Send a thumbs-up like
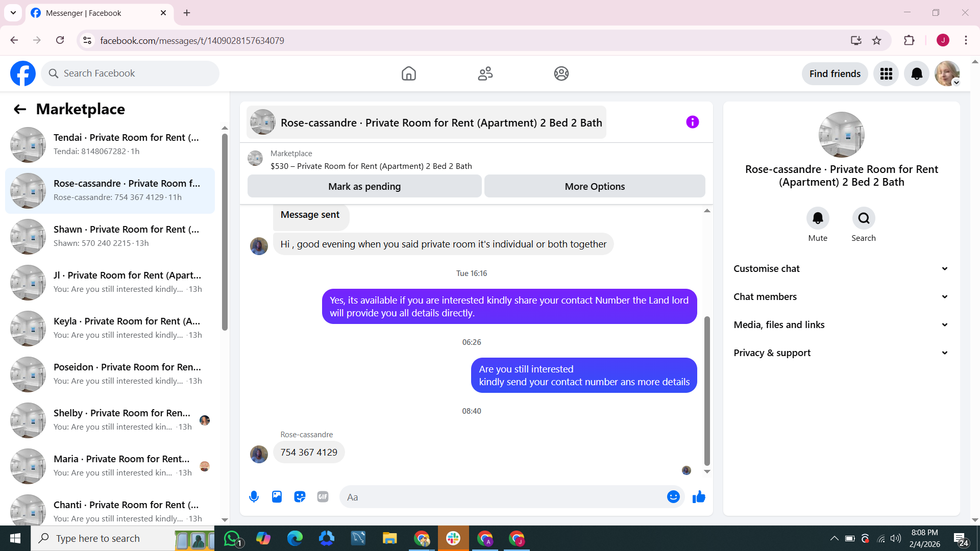Image resolution: width=980 pixels, height=551 pixels. coord(699,496)
